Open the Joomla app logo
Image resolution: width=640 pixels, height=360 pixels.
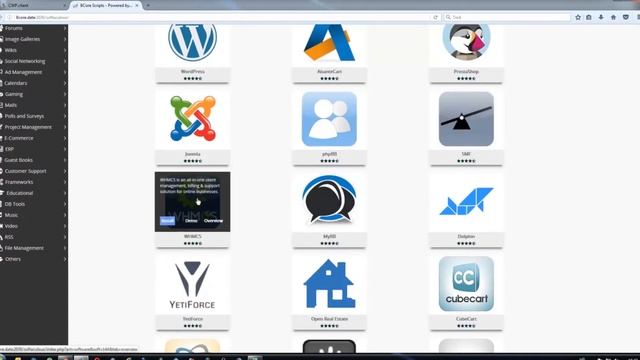193,118
